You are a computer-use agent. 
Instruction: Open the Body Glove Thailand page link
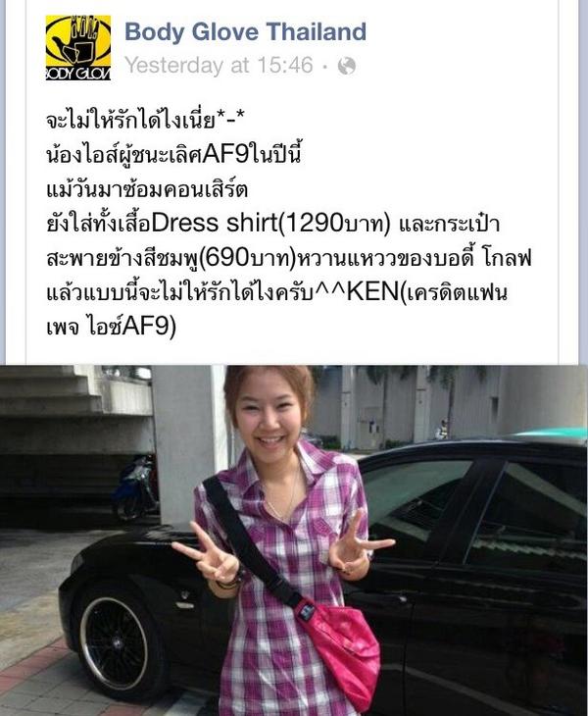(x=245, y=31)
